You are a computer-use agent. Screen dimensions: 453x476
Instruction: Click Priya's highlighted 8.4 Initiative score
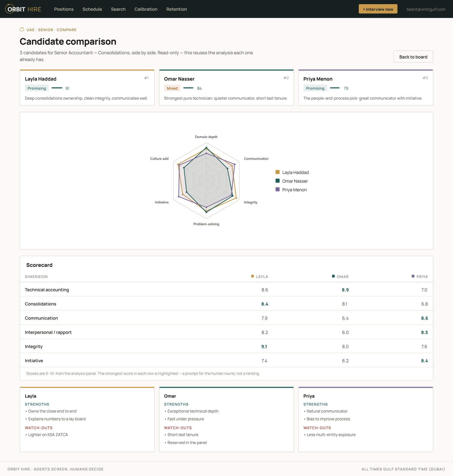click(424, 360)
